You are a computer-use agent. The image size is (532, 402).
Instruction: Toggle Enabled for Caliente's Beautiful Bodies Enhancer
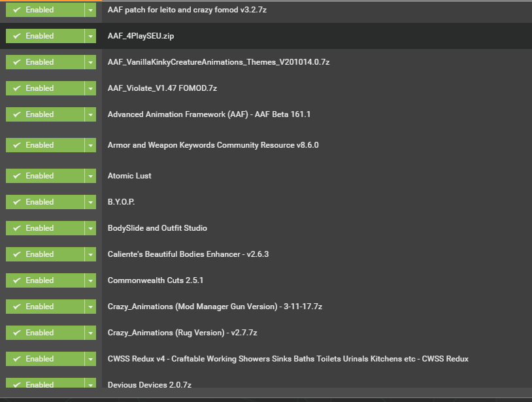click(45, 254)
